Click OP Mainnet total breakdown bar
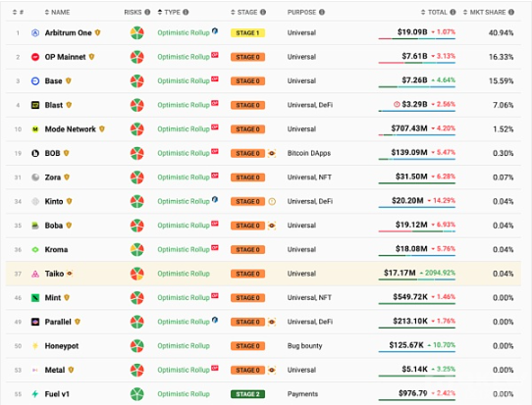The image size is (532, 405). coord(416,63)
